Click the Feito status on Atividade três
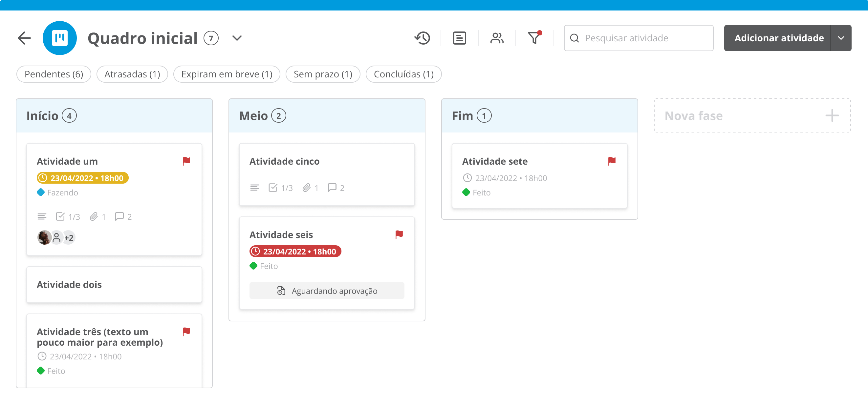This screenshot has height=404, width=868. pyautogui.click(x=51, y=371)
